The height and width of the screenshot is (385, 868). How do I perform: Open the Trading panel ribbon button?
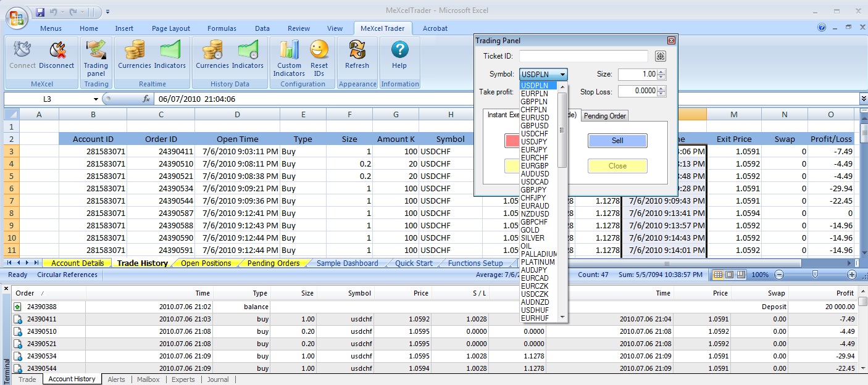click(96, 58)
